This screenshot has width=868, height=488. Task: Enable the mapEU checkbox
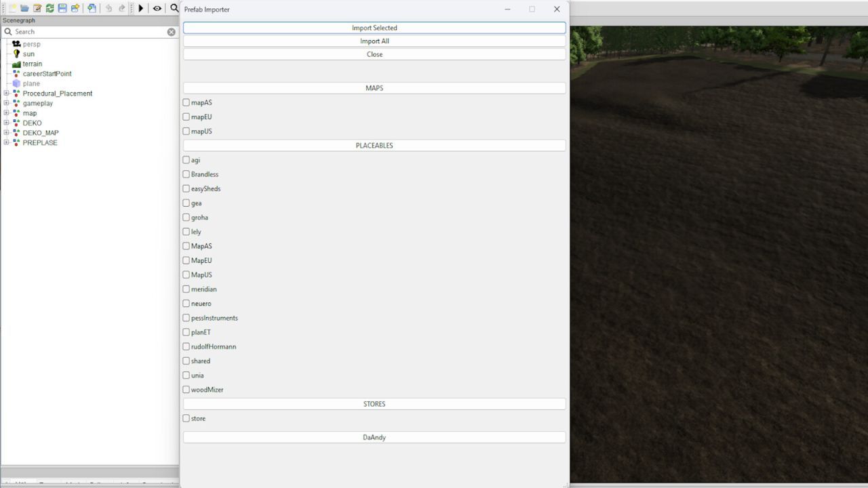pyautogui.click(x=186, y=117)
